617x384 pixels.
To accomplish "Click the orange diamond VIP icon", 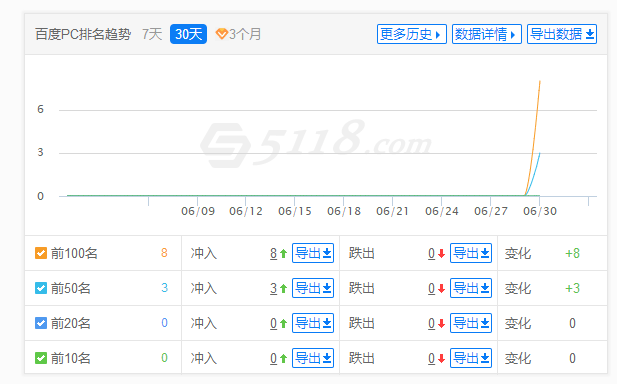I will point(222,34).
